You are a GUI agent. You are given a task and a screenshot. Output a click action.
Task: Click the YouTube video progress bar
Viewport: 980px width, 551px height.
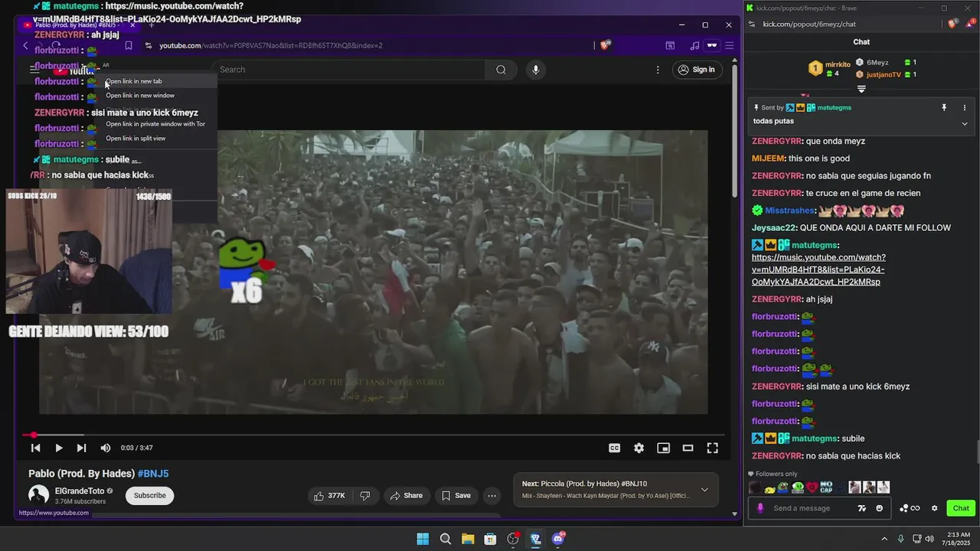(375, 435)
